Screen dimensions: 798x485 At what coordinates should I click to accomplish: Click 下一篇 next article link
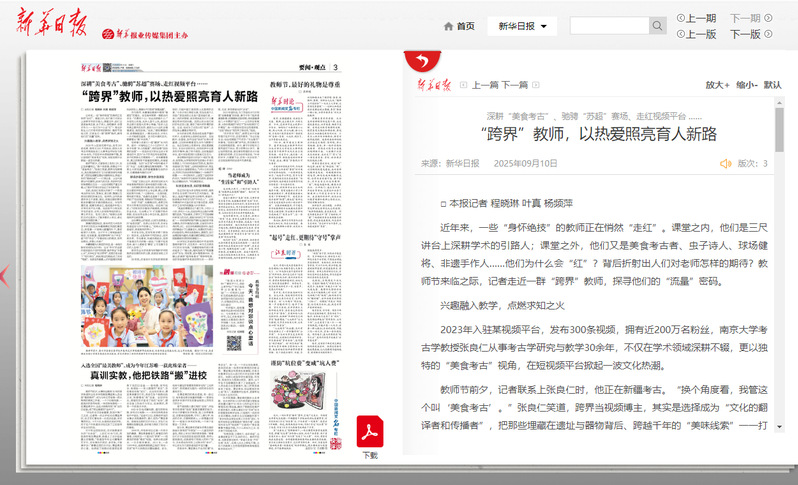(x=515, y=86)
